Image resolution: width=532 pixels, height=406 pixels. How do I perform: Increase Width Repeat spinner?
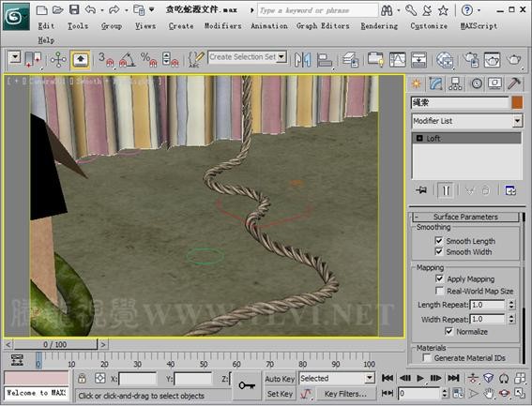(x=511, y=317)
